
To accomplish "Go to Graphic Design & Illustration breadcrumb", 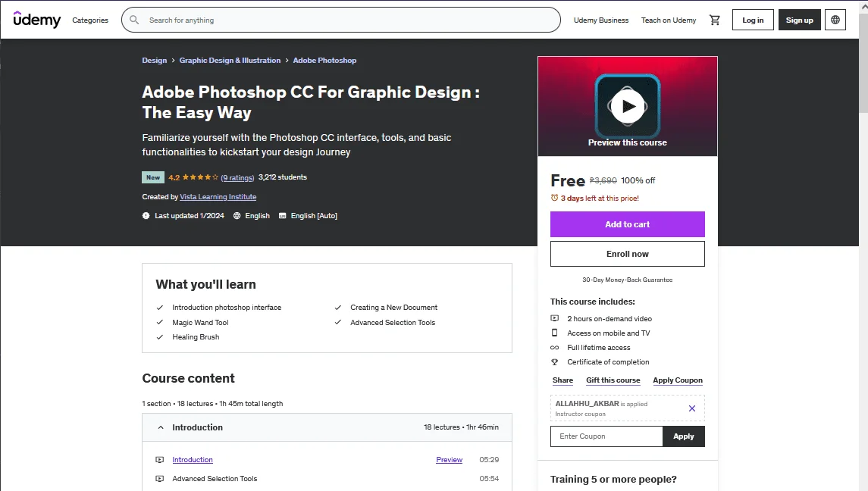I will 230,61.
